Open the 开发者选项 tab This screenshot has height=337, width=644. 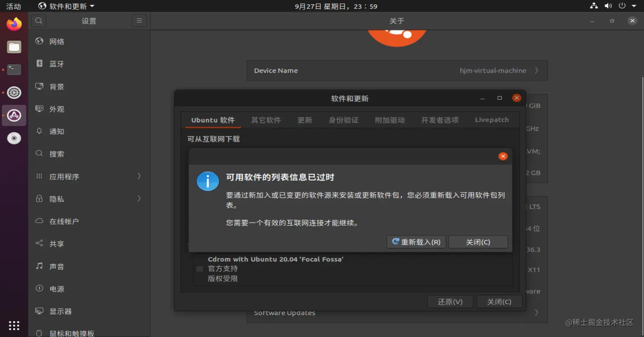pos(440,120)
